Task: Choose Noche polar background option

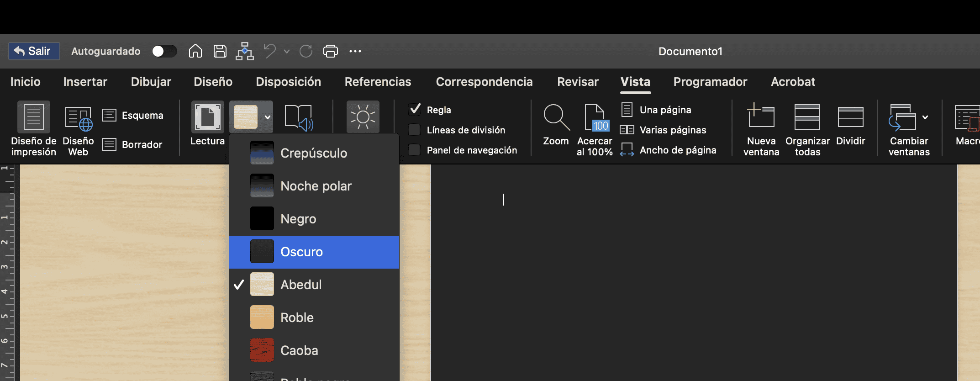Action: 314,186
